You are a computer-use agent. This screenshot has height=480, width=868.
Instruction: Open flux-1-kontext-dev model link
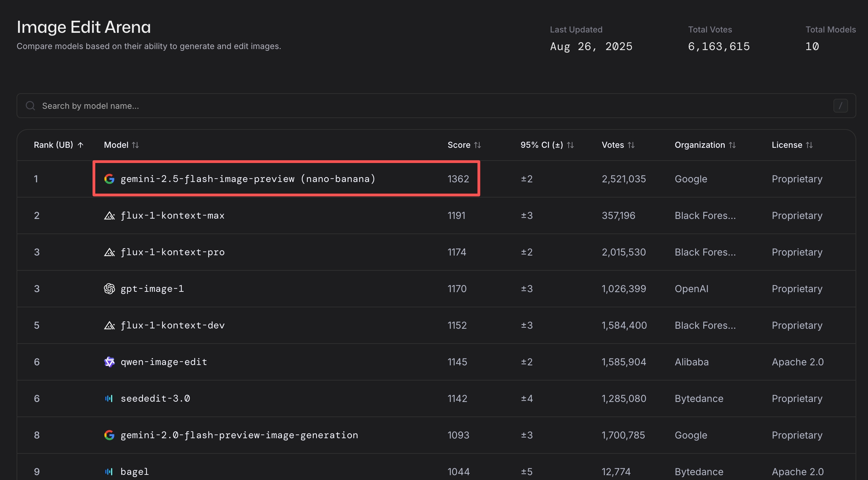(x=173, y=325)
